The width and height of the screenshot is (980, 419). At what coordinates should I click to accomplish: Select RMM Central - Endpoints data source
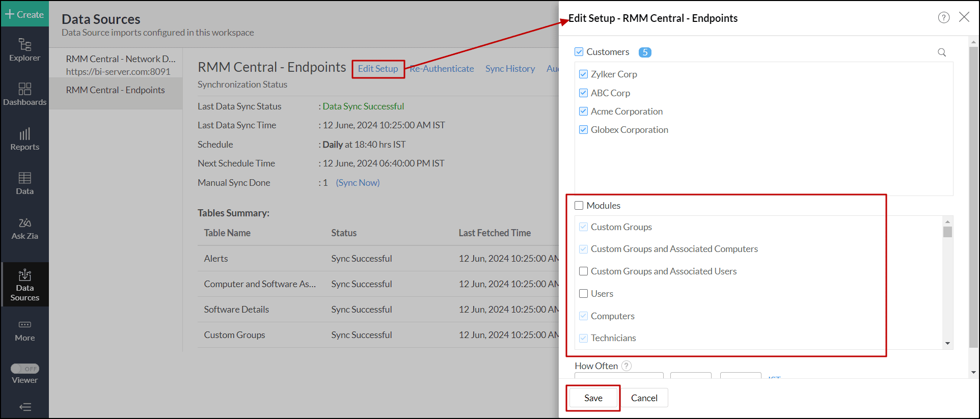point(115,90)
